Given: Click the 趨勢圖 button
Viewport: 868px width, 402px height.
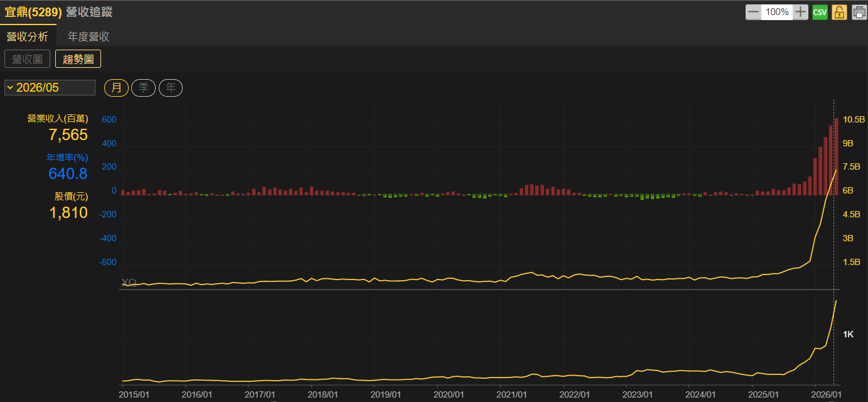Looking at the screenshot, I should pos(78,59).
